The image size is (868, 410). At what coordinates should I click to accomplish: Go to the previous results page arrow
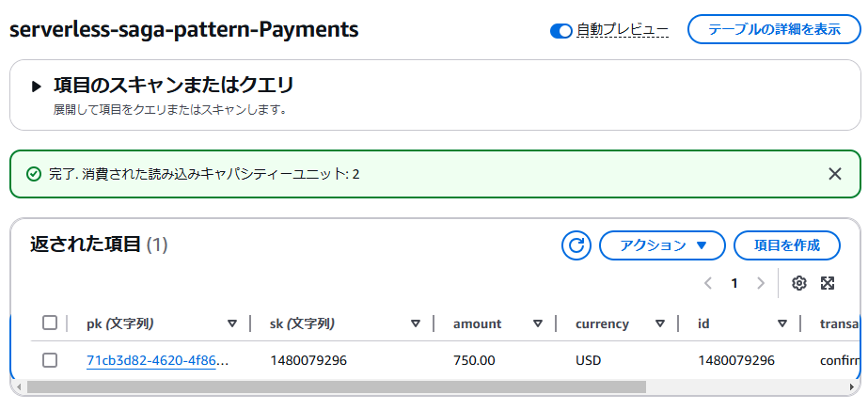click(708, 283)
